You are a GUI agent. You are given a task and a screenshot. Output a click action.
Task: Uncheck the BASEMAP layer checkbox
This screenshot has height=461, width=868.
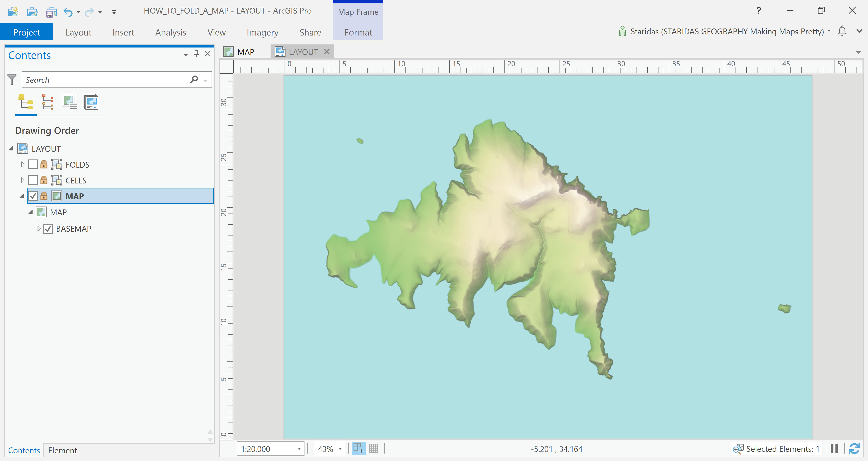(48, 229)
